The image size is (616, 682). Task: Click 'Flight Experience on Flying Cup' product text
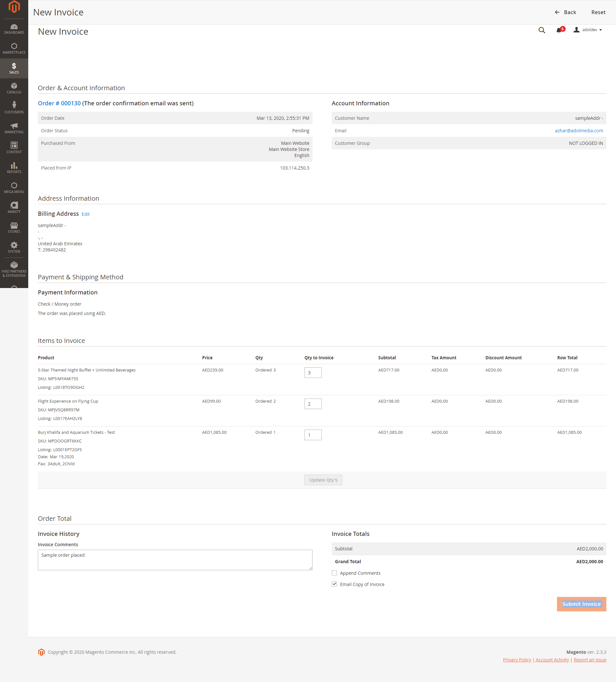point(68,401)
